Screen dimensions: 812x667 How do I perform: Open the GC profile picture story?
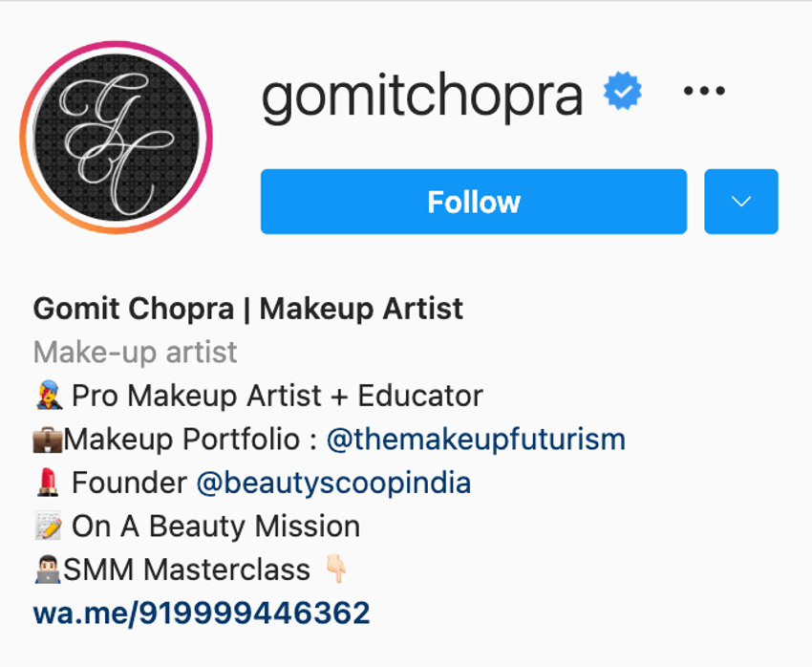(x=116, y=138)
